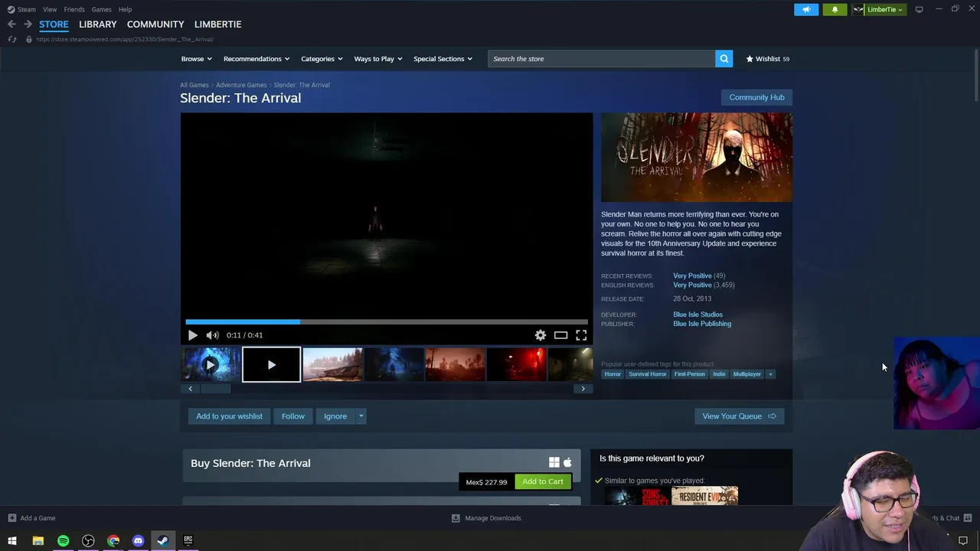Viewport: 980px width, 551px height.
Task: Open Epic Games Launcher from the taskbar
Action: (188, 541)
